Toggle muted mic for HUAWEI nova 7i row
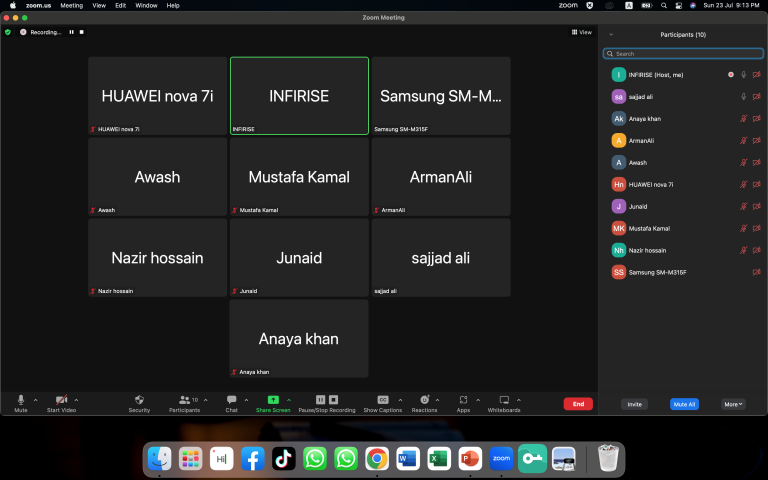This screenshot has width=768, height=480. (x=744, y=185)
